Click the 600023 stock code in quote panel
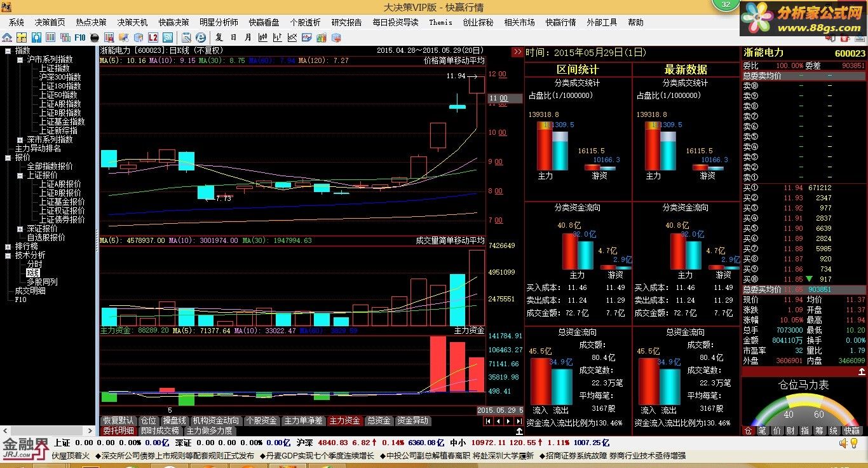 (850, 53)
